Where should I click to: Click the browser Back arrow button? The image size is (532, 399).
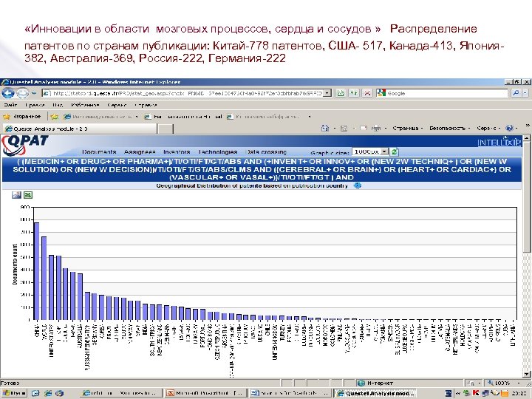pyautogui.click(x=8, y=92)
